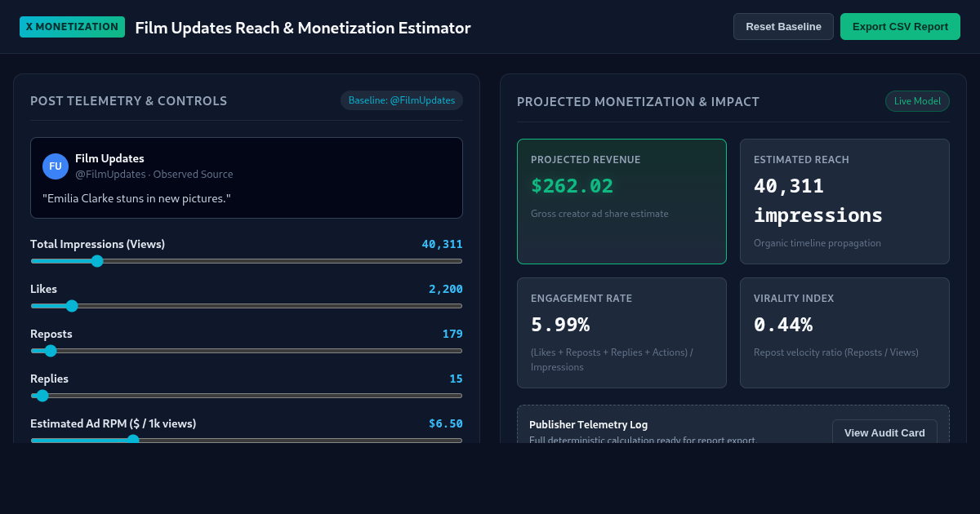Click the 0.44% virality value
This screenshot has height=514, width=980.
point(783,325)
